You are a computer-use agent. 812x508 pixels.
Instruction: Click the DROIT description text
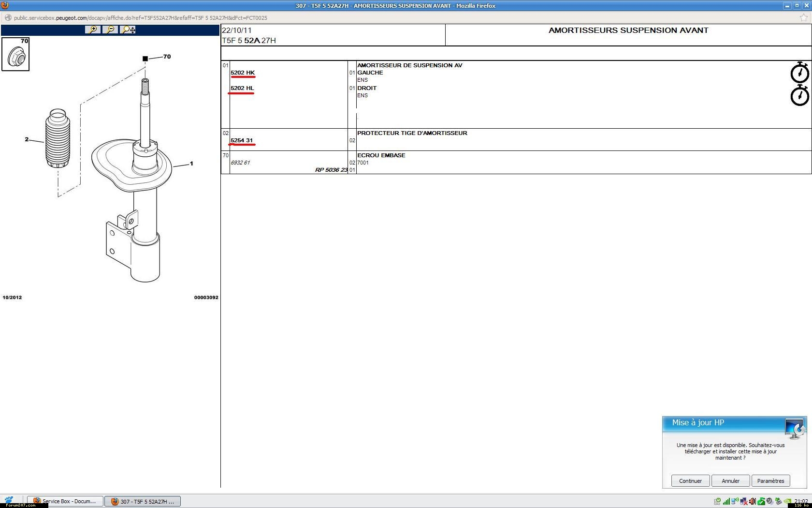(x=367, y=88)
